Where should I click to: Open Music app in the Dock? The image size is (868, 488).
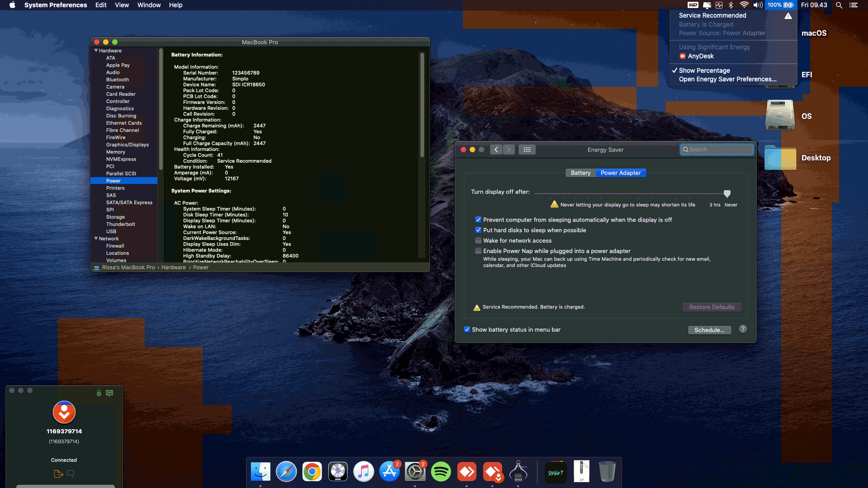click(363, 472)
